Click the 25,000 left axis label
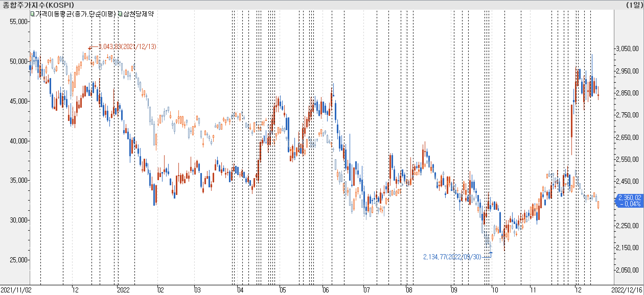 (18, 260)
